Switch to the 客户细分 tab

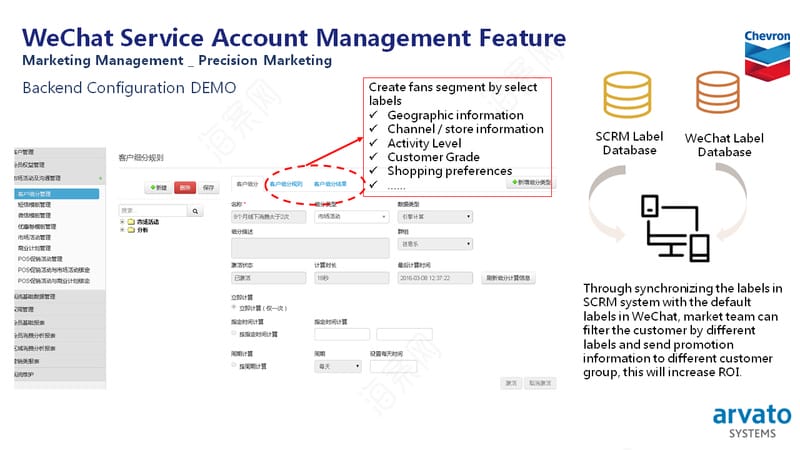247,184
